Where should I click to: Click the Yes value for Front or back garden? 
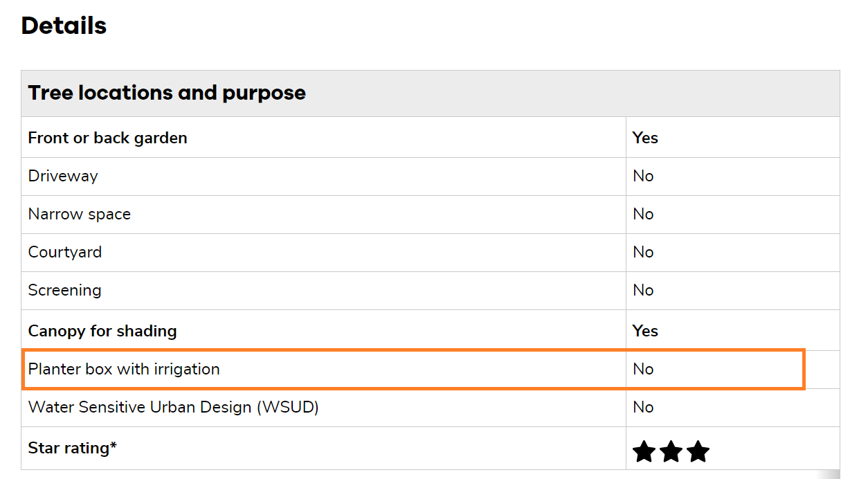[x=645, y=138]
